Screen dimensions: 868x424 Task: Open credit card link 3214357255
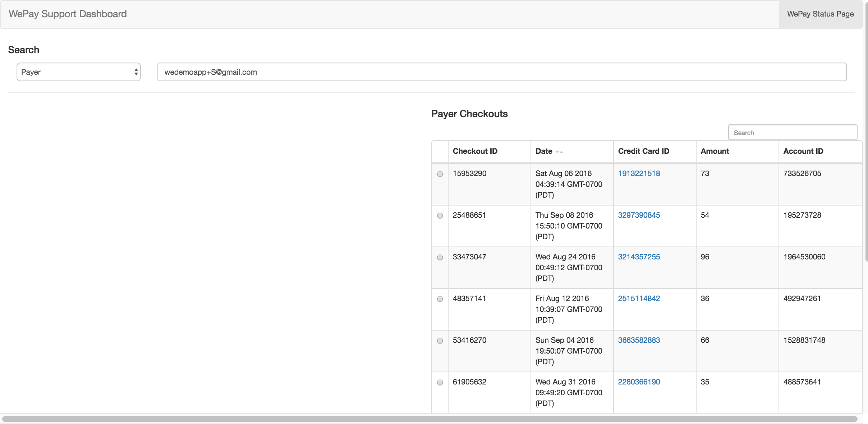coord(639,257)
